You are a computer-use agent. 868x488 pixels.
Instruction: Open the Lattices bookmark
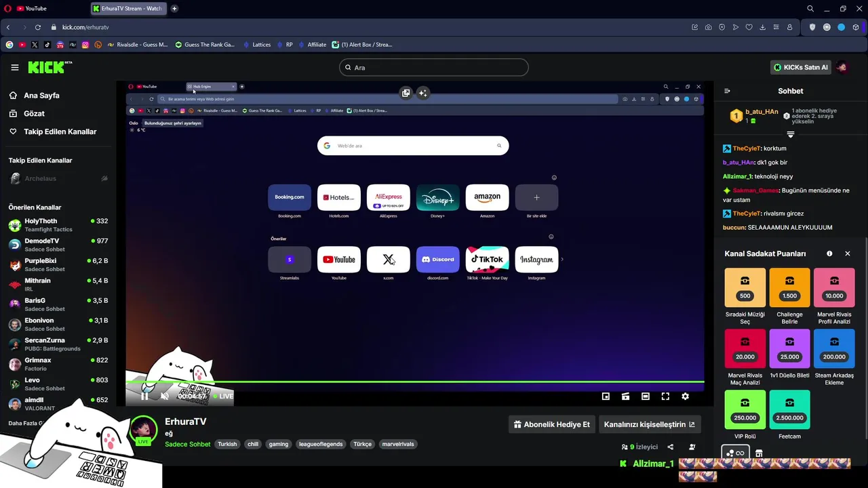(x=256, y=45)
